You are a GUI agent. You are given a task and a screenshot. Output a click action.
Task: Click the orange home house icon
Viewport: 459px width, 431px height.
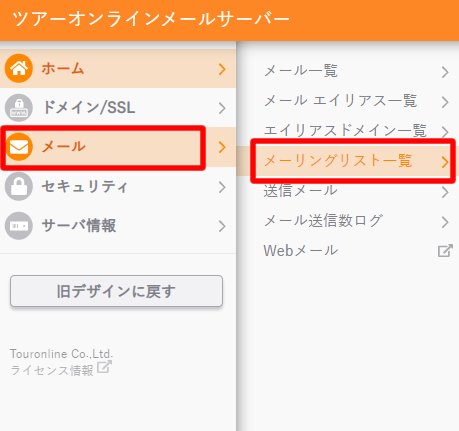click(x=19, y=68)
